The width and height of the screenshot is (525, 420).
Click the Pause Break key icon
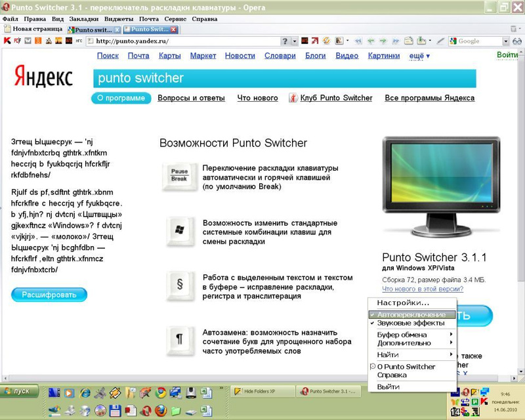coord(178,175)
